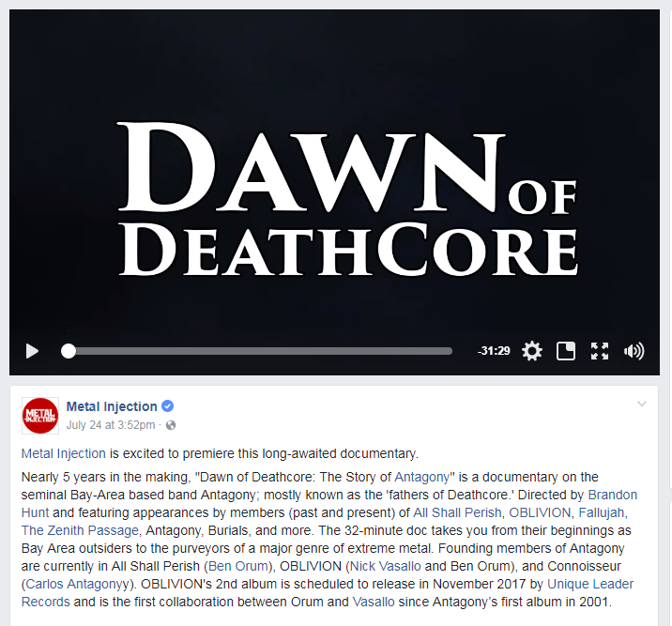Open Fallujah band page link
This screenshot has height=626, width=672.
[602, 512]
